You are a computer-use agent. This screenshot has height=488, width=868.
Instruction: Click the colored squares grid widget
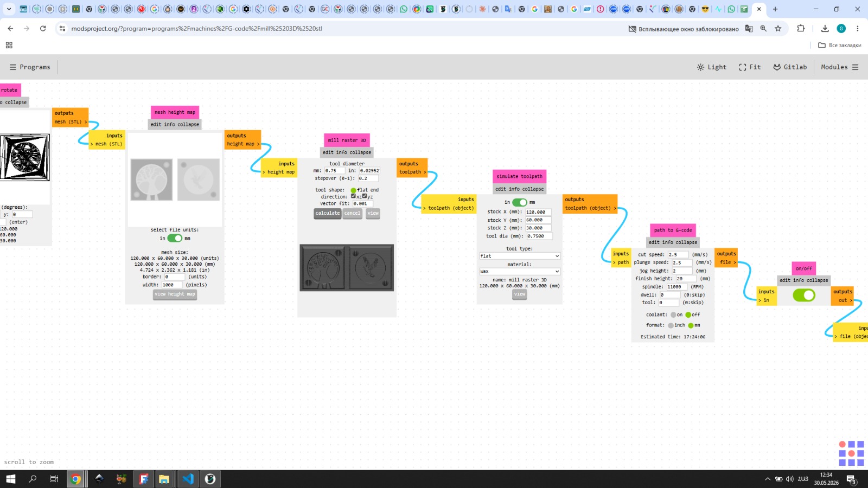click(851, 453)
